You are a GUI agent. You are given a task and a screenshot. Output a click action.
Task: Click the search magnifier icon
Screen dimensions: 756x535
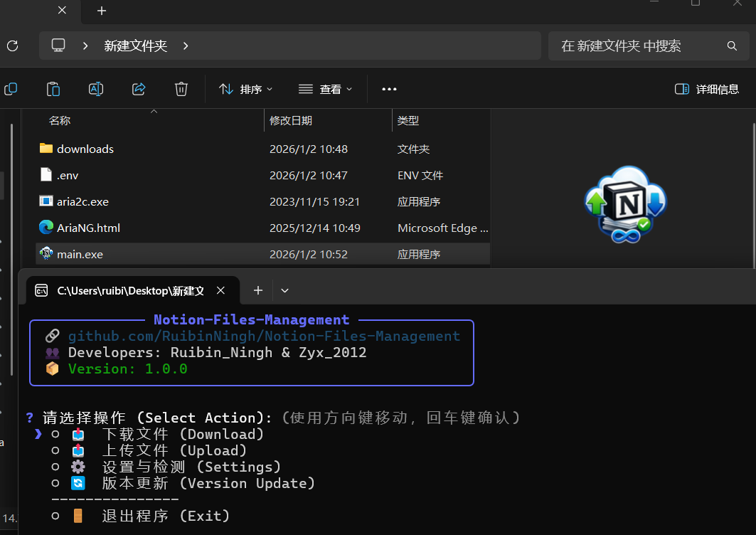(732, 46)
